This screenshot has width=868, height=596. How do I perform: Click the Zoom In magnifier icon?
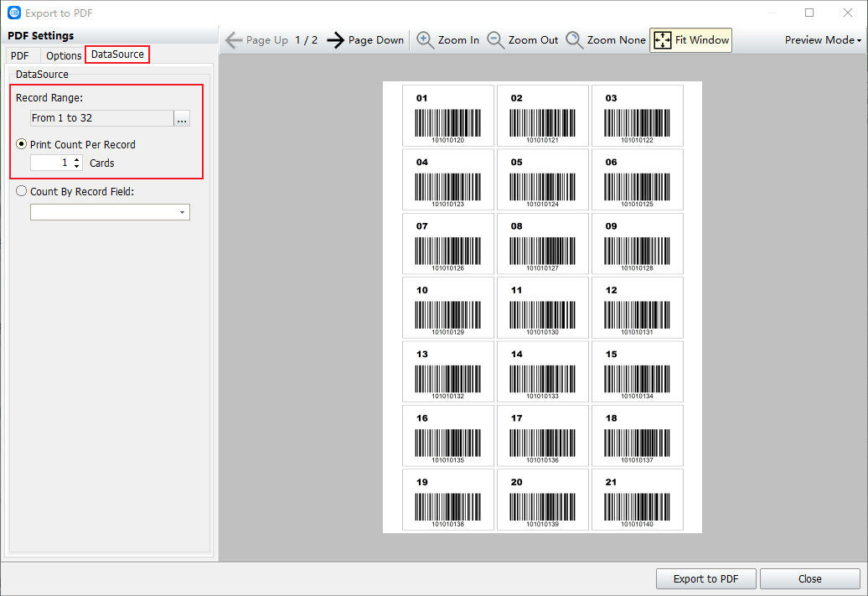[425, 40]
